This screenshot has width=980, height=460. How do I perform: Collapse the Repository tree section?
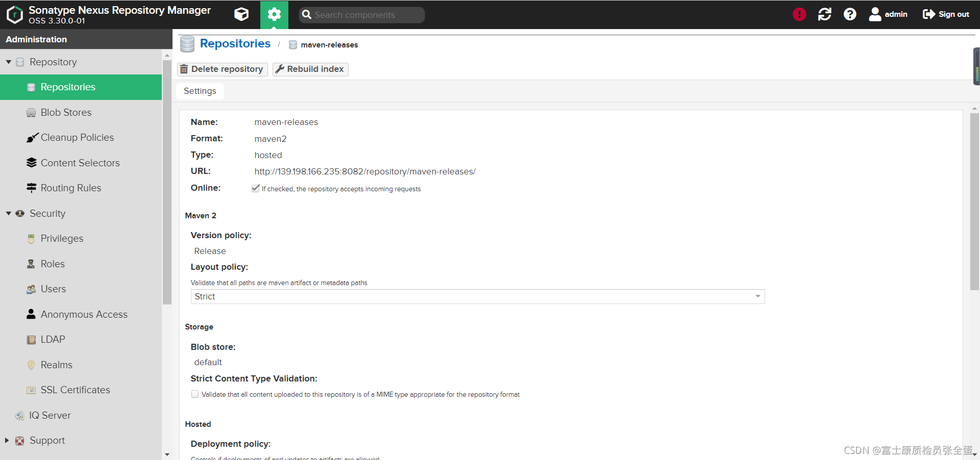(x=8, y=62)
